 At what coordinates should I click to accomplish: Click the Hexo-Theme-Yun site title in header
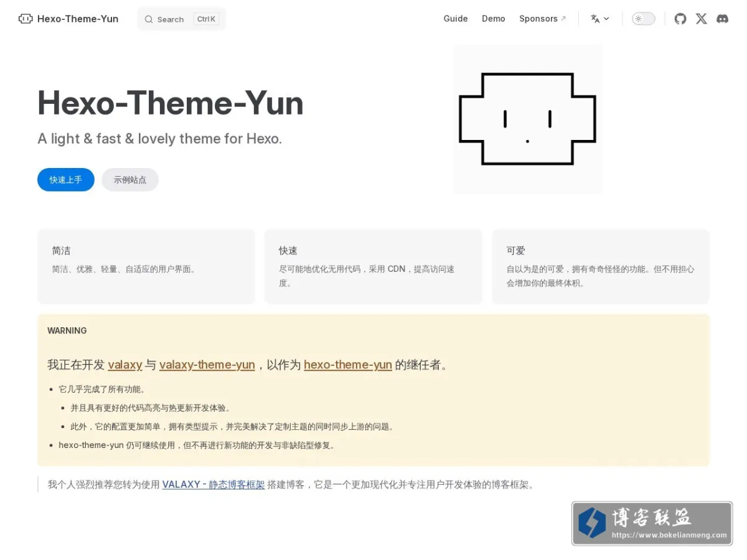pos(78,19)
